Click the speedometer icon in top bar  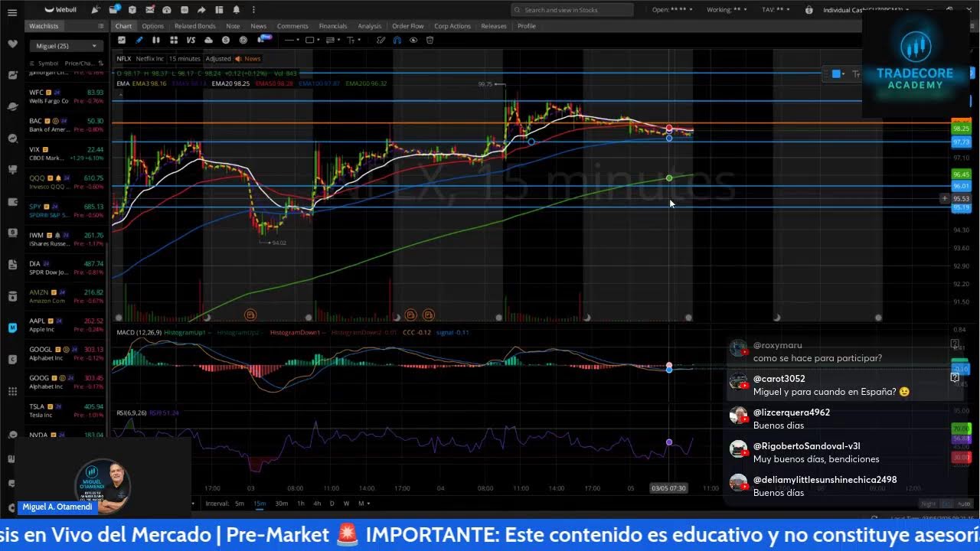coord(166,10)
